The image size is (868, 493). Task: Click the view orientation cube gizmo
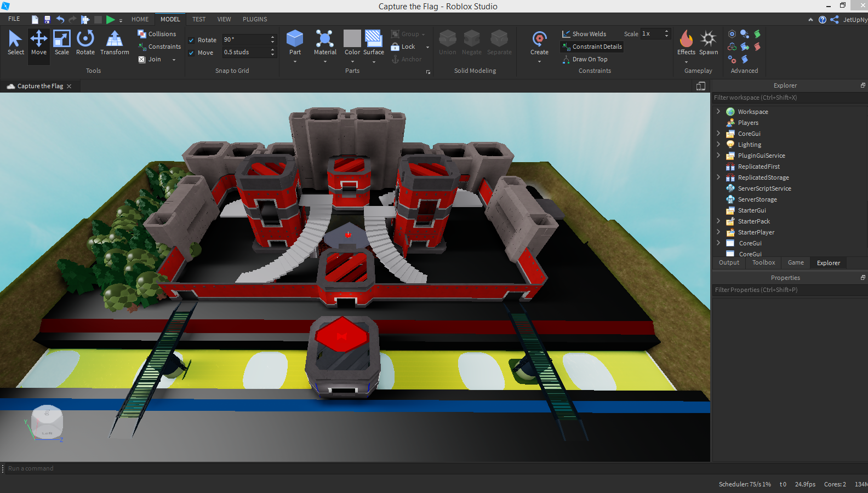pos(47,422)
